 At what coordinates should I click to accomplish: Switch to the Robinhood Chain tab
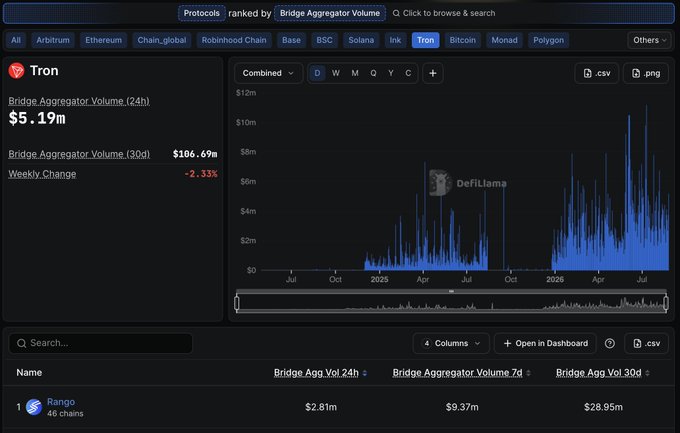tap(234, 40)
